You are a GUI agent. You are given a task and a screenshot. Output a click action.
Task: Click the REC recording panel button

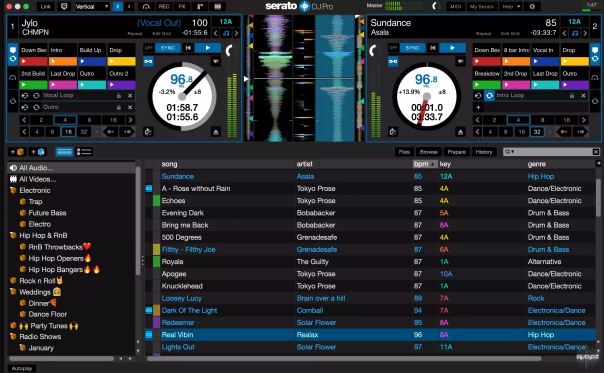tap(164, 7)
